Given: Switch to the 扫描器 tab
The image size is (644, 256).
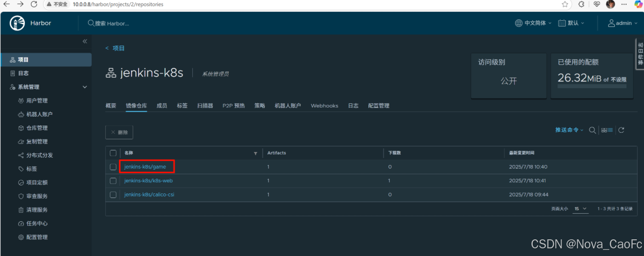Looking at the screenshot, I should pos(205,106).
